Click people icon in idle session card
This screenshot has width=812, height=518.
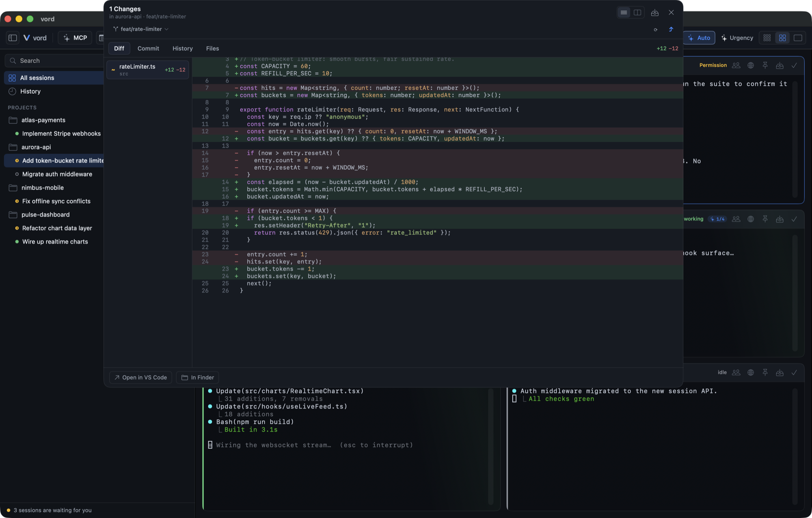point(736,372)
